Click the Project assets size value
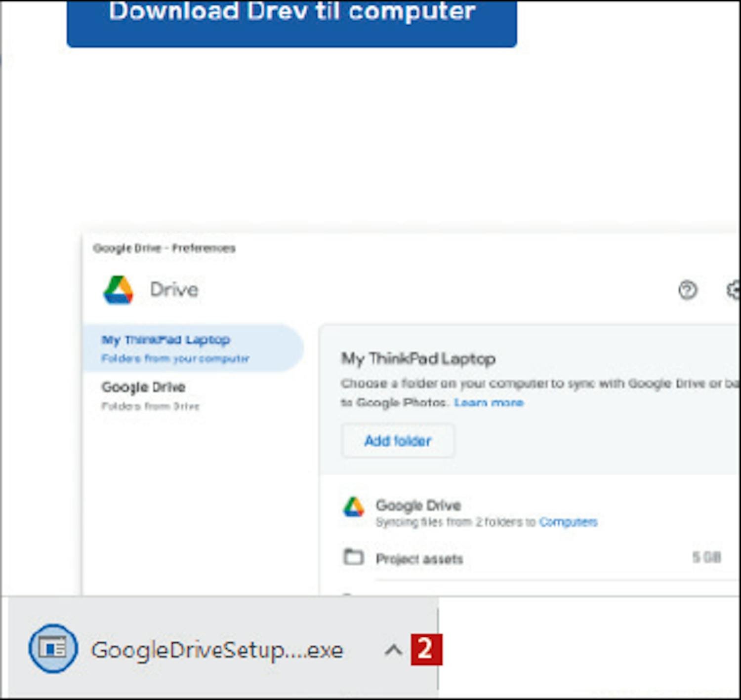Screen dimensions: 741x700 coord(706,558)
